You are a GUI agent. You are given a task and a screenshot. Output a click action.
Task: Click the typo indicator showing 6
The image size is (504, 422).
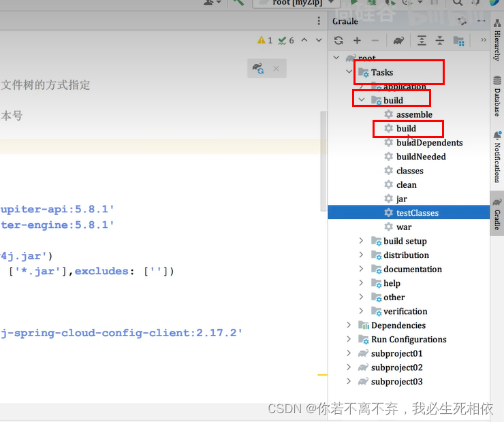[286, 40]
